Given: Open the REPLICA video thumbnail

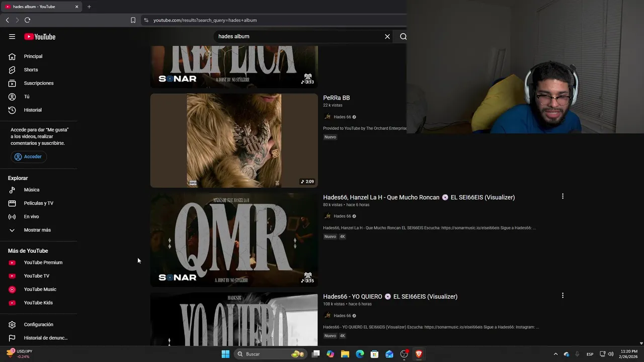Looking at the screenshot, I should (234, 66).
